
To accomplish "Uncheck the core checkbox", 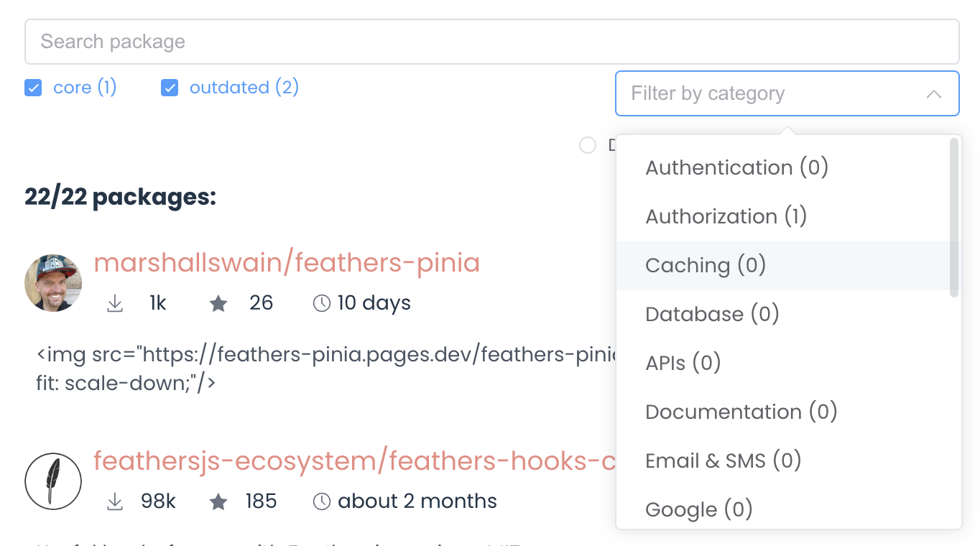I will click(x=33, y=88).
